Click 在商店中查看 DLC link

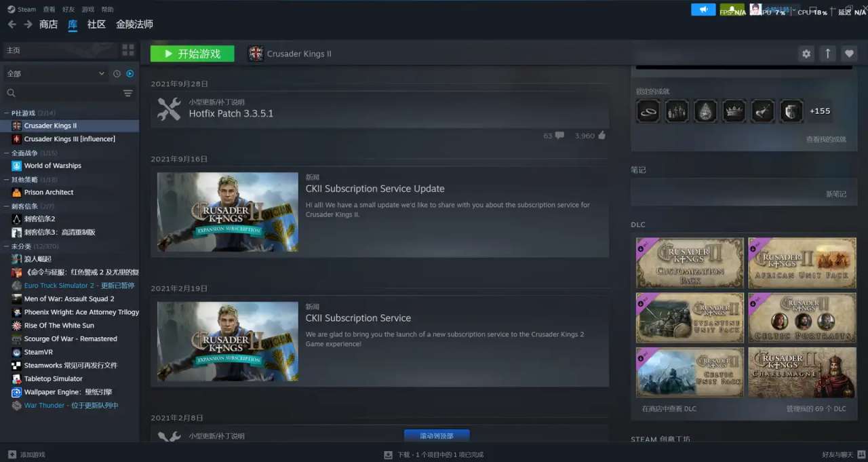point(669,408)
